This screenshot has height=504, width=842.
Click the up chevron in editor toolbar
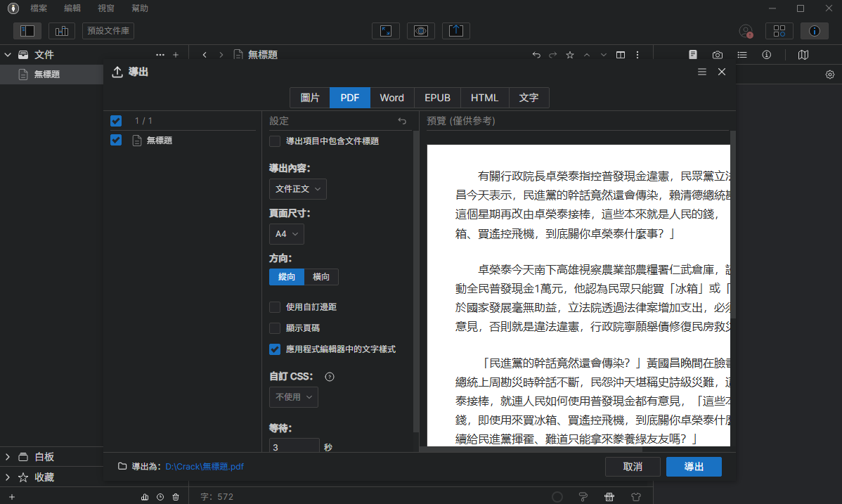[x=587, y=55]
